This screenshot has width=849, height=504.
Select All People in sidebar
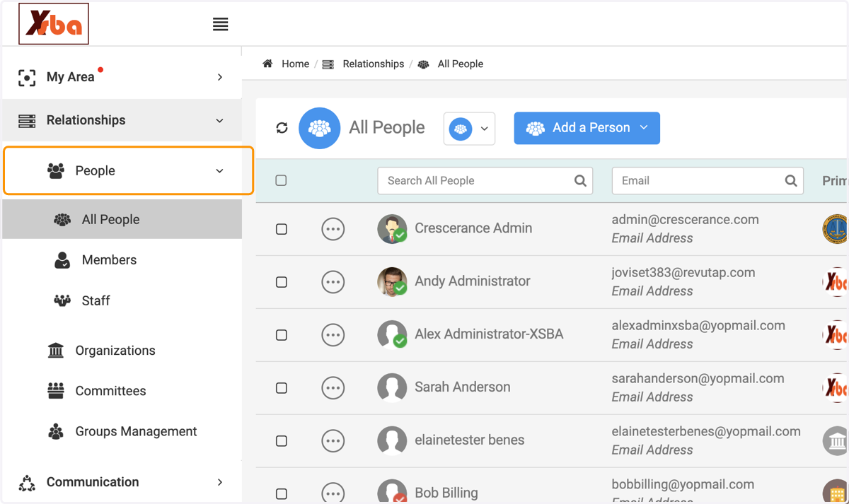coord(122,219)
